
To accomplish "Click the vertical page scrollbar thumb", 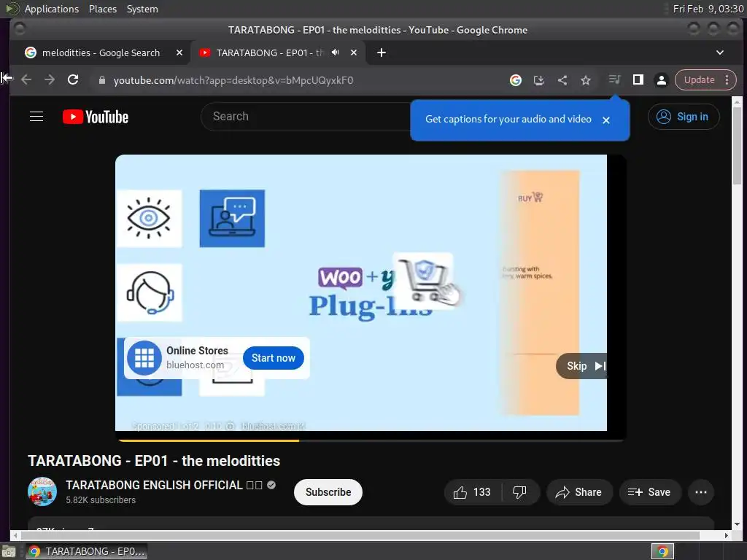I will pyautogui.click(x=737, y=145).
